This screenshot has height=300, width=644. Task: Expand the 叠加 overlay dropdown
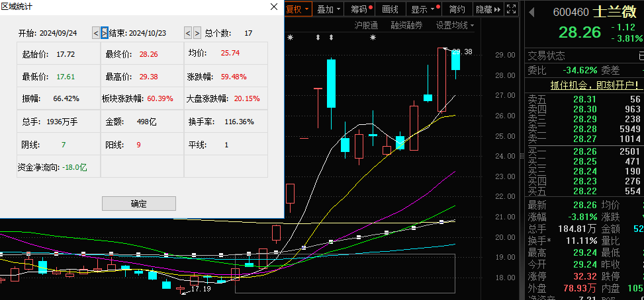click(329, 9)
